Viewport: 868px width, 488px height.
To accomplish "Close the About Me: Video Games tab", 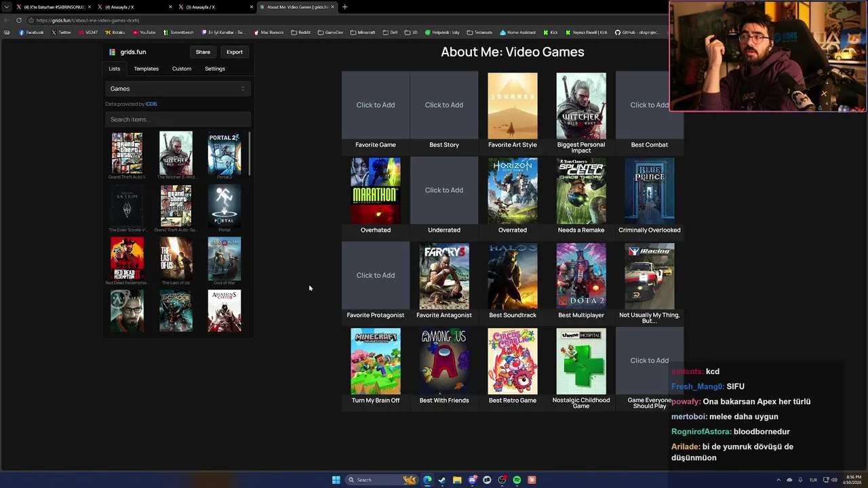I will [332, 7].
